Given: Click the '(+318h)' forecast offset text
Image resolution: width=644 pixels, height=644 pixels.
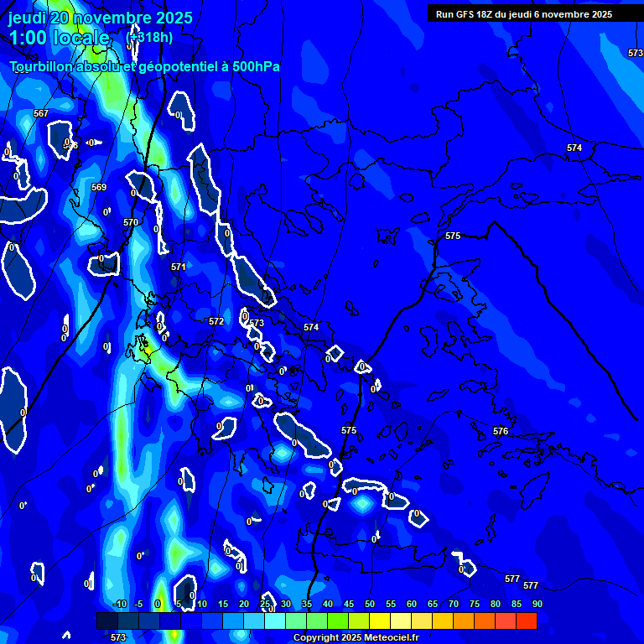Looking at the screenshot, I should tap(149, 38).
